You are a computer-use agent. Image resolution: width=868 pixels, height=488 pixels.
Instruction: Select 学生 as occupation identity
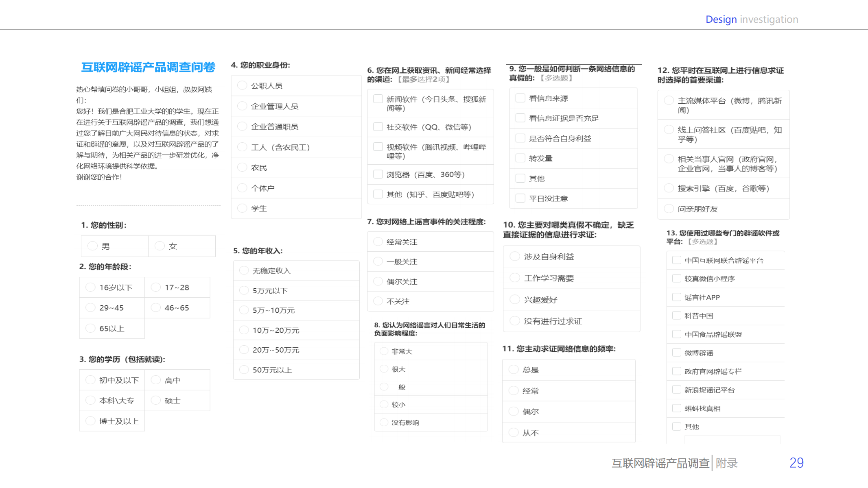(242, 208)
